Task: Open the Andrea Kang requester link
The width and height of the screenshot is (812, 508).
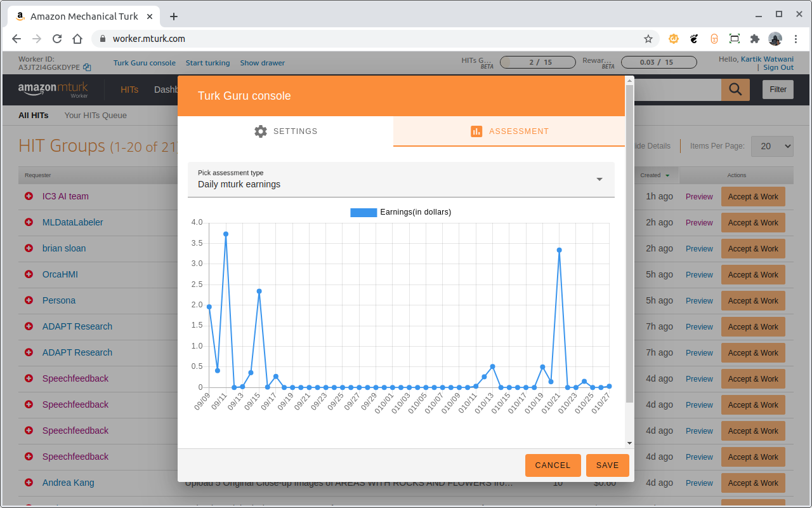Action: [x=69, y=483]
